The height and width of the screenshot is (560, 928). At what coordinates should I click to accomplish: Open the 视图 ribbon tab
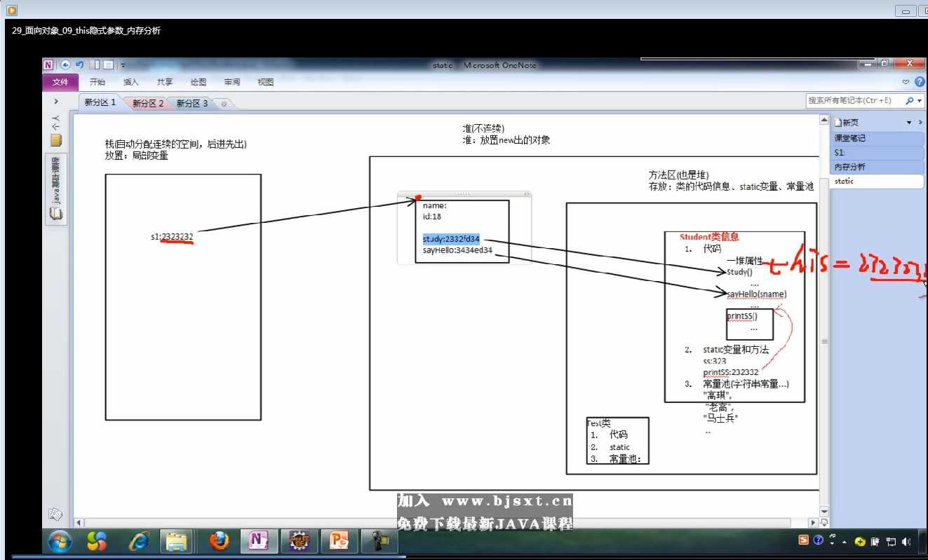point(266,82)
